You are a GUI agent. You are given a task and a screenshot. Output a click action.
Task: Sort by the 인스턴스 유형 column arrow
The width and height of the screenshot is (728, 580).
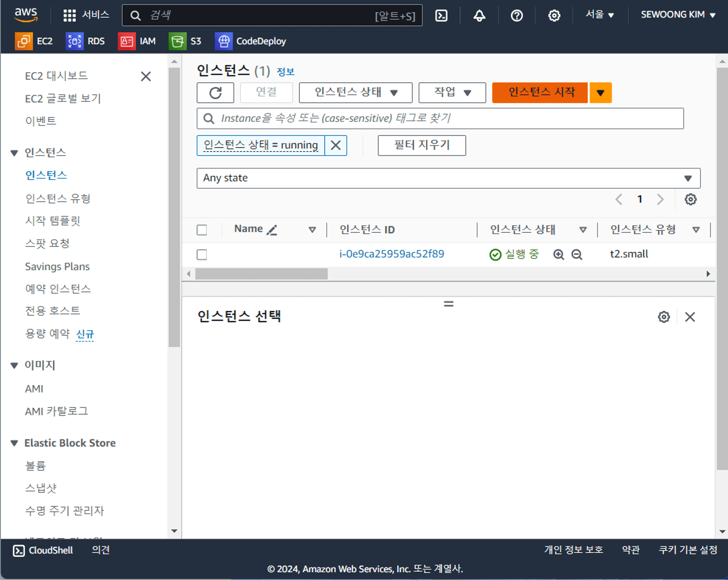tap(696, 230)
